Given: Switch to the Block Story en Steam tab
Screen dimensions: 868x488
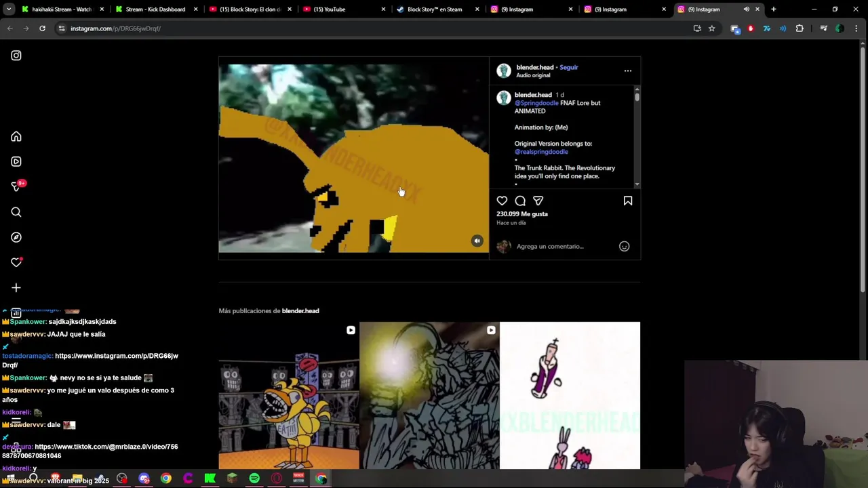Looking at the screenshot, I should pos(437,9).
